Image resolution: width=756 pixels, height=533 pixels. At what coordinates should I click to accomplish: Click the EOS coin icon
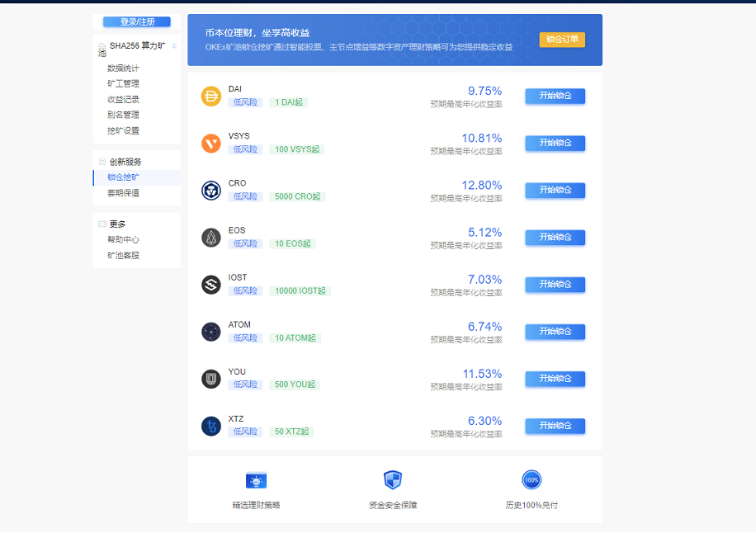click(x=210, y=238)
